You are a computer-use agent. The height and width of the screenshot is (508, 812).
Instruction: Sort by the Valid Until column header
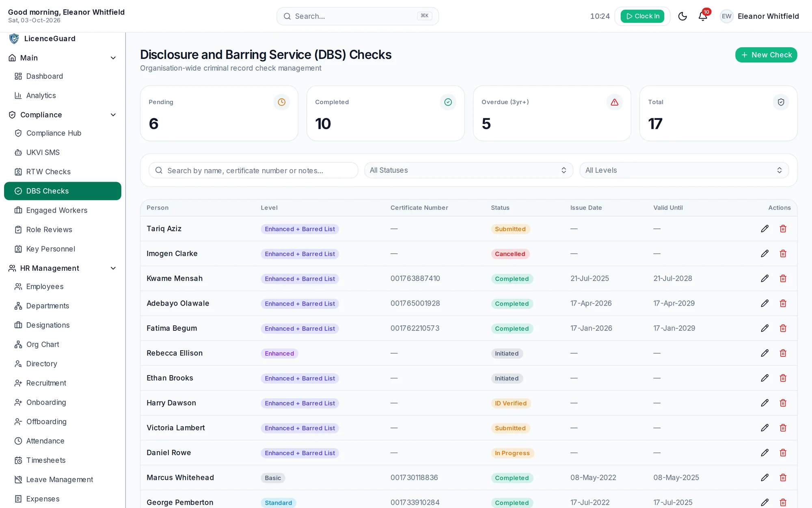point(668,208)
